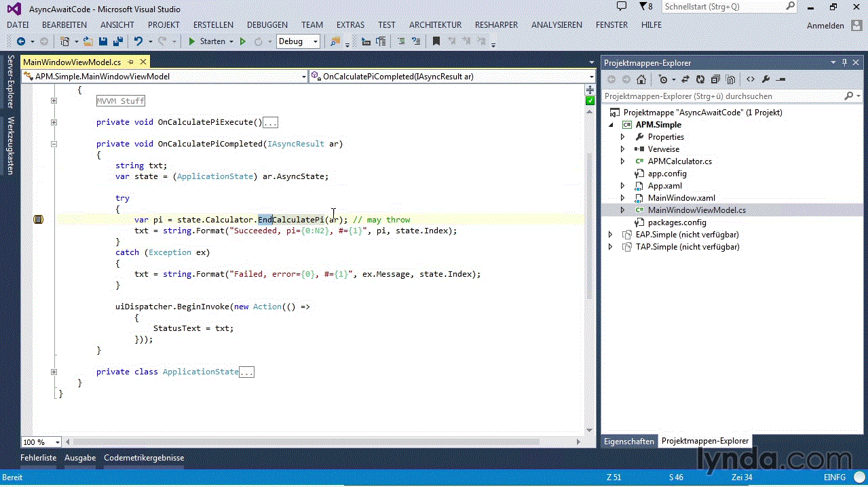Open the RESHARPER menu
Image resolution: width=868 pixels, height=487 pixels.
(x=497, y=24)
